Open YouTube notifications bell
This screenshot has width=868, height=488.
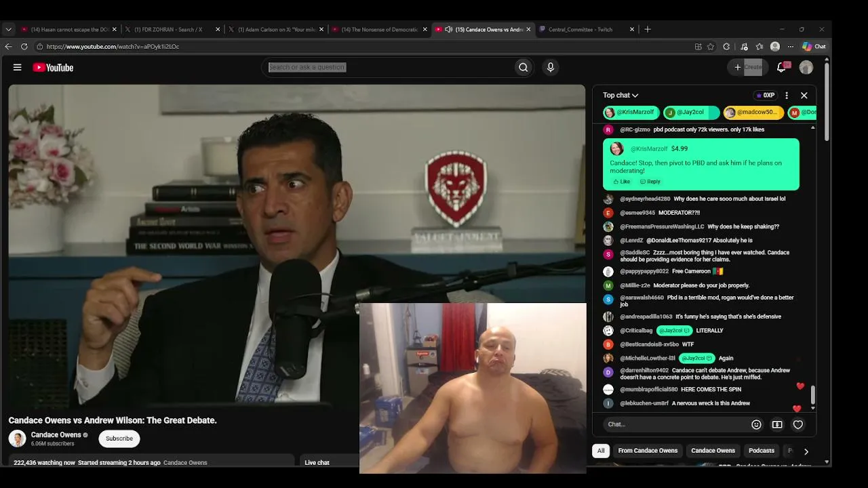pos(782,67)
